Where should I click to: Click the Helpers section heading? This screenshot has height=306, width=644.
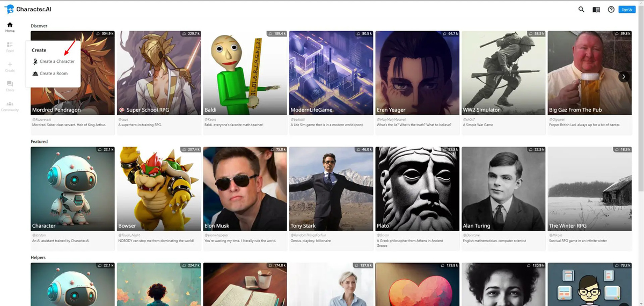pos(38,257)
